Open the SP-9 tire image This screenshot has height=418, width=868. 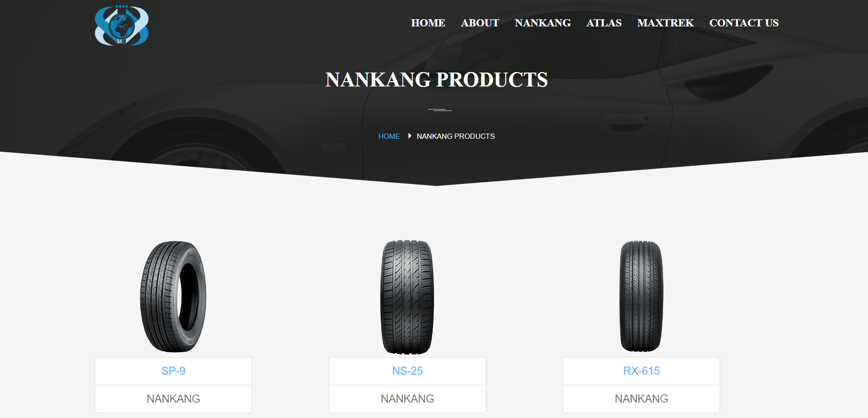click(x=173, y=296)
